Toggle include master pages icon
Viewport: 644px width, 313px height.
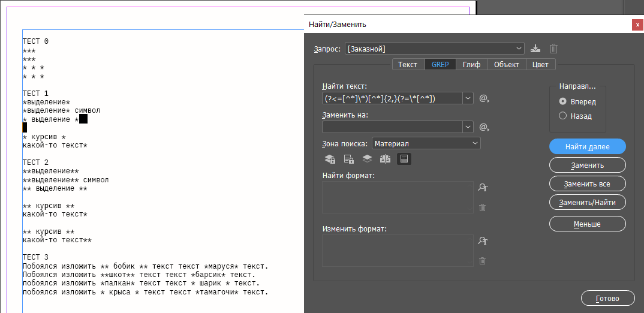click(x=385, y=159)
